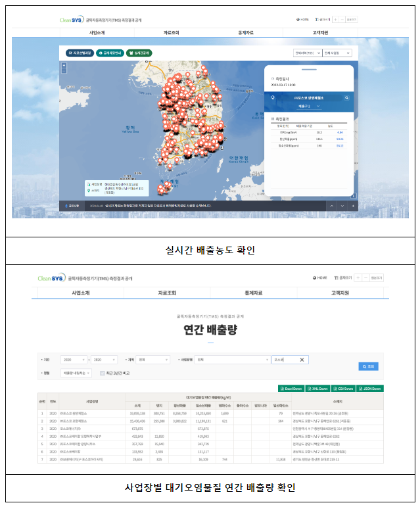Show next notice with the down chevron
The width and height of the screenshot is (420, 507).
[342, 206]
